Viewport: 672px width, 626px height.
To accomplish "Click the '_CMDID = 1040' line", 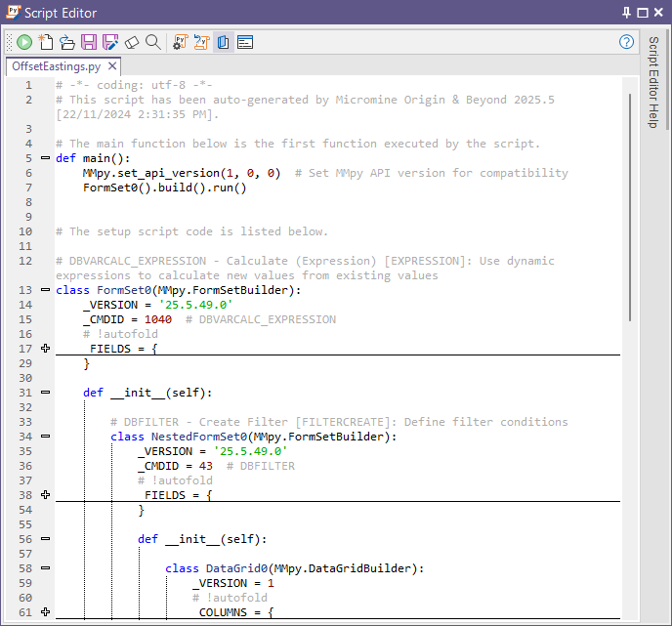I will 127,319.
